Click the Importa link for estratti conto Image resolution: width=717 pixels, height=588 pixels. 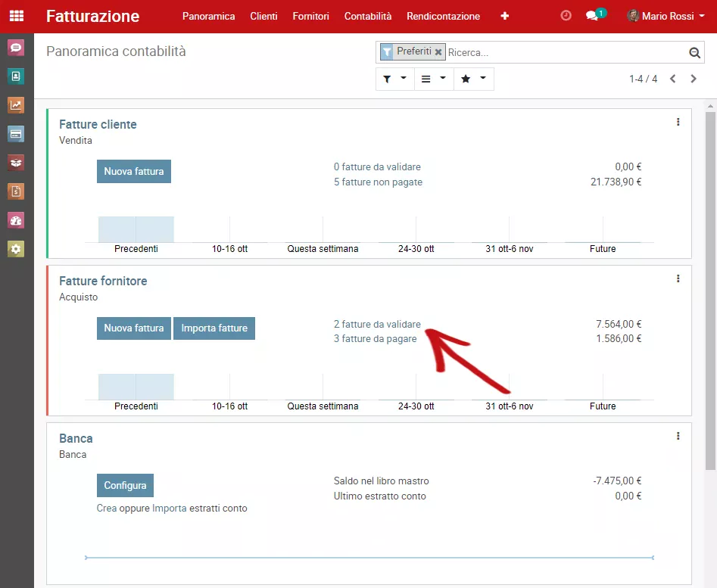point(169,508)
